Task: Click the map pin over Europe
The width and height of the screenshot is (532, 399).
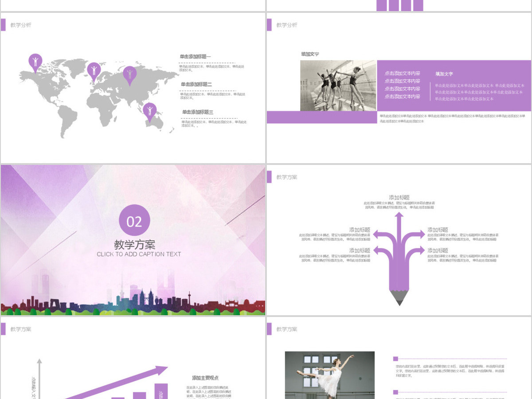Action: pos(94,71)
